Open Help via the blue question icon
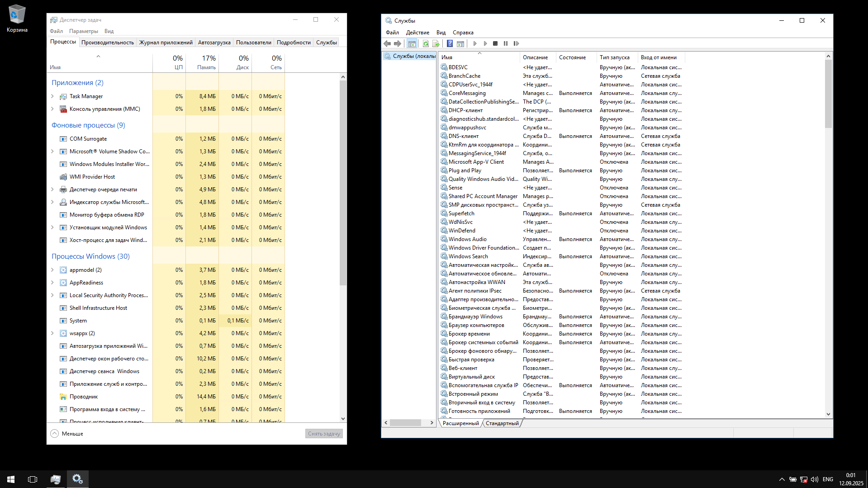Screen dimensions: 868x488 450,43
